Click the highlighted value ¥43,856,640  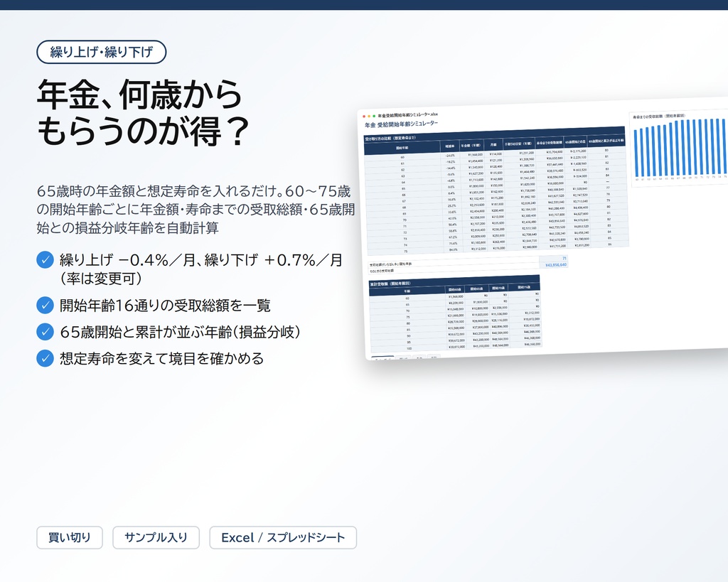click(555, 264)
